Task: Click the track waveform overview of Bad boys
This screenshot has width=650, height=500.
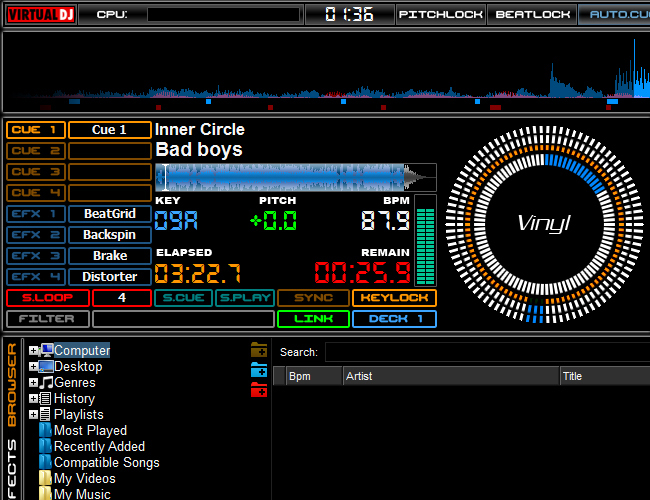Action: click(296, 177)
